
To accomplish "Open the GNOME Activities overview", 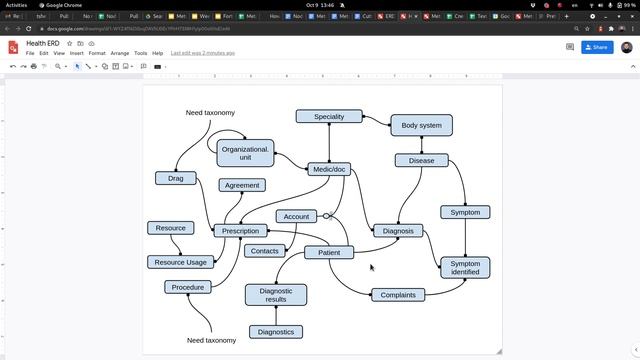I will pyautogui.click(x=16, y=5).
